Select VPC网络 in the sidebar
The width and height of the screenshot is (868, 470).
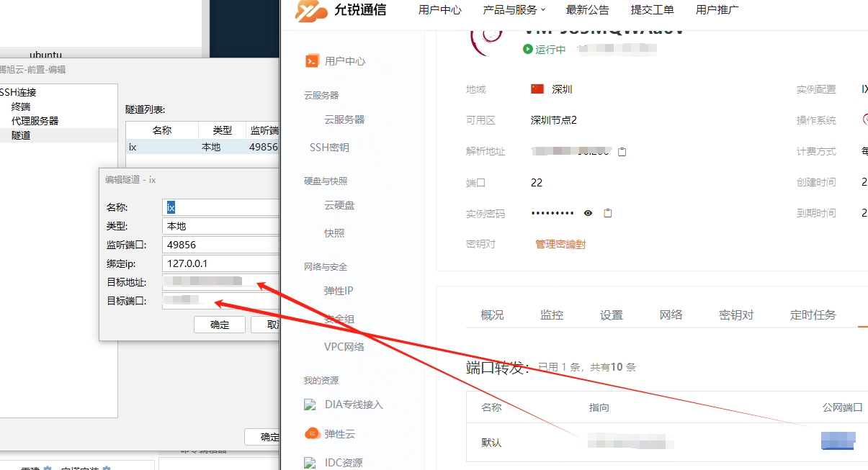pyautogui.click(x=344, y=347)
